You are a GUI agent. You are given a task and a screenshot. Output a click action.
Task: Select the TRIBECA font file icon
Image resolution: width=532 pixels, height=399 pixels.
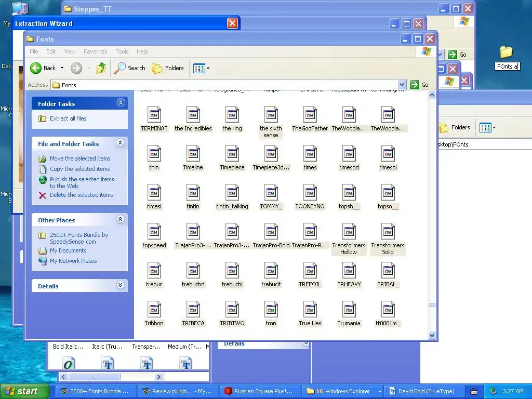pyautogui.click(x=193, y=310)
